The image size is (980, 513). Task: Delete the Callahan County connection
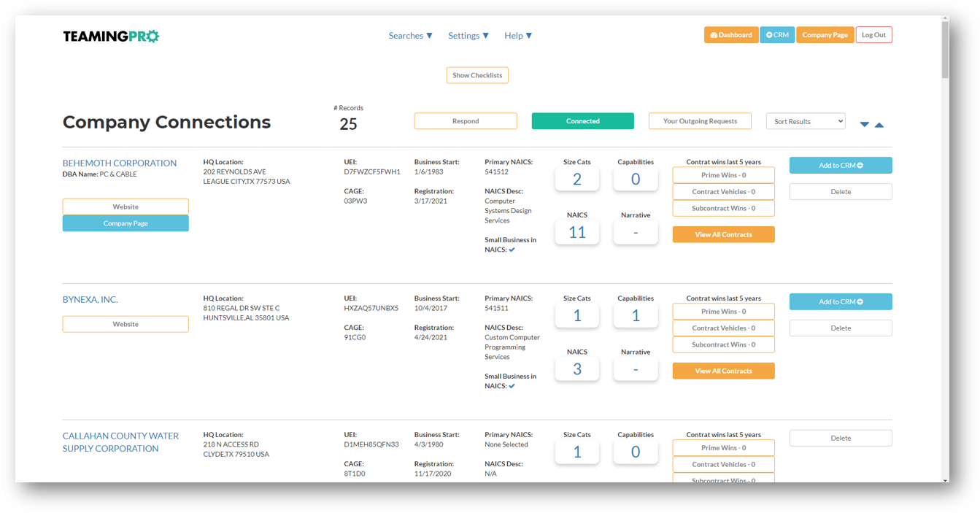coord(841,439)
